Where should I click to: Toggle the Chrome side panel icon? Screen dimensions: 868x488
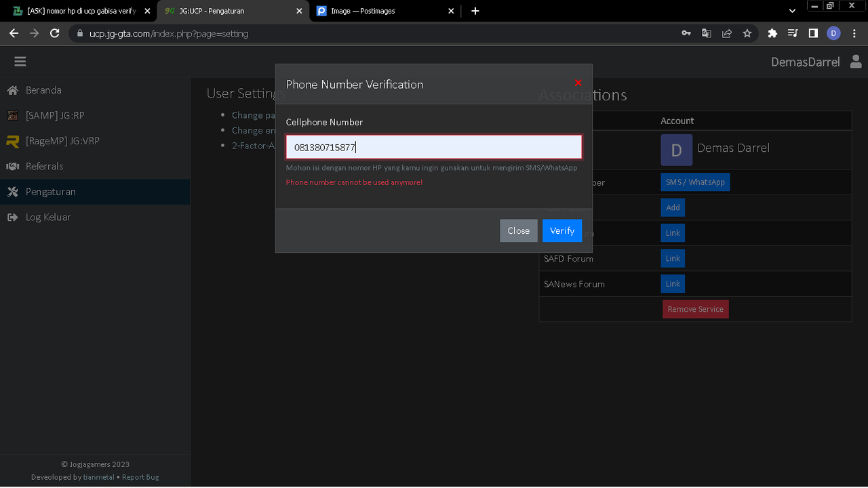pos(813,33)
